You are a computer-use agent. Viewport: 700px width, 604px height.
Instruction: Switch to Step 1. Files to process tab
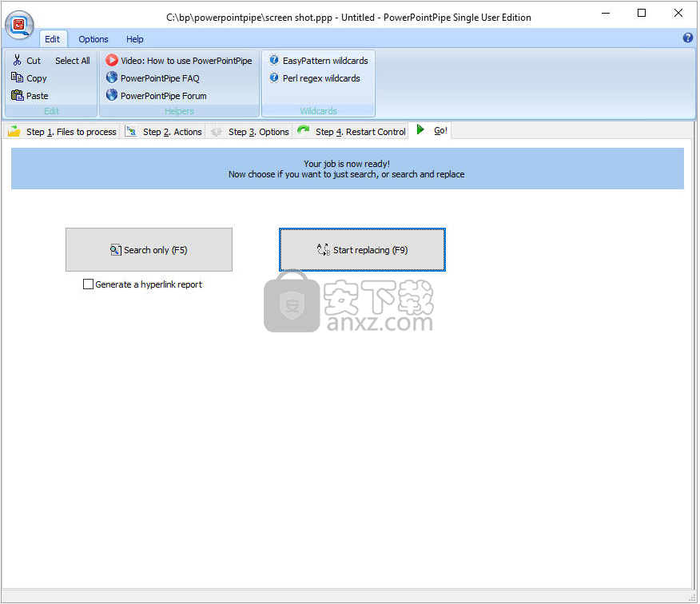62,132
